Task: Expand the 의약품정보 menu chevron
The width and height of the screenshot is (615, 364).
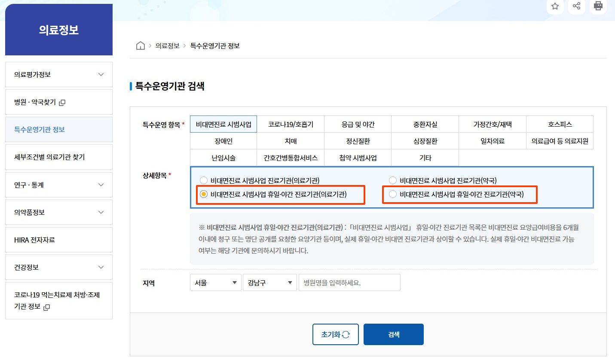Action: coord(101,212)
